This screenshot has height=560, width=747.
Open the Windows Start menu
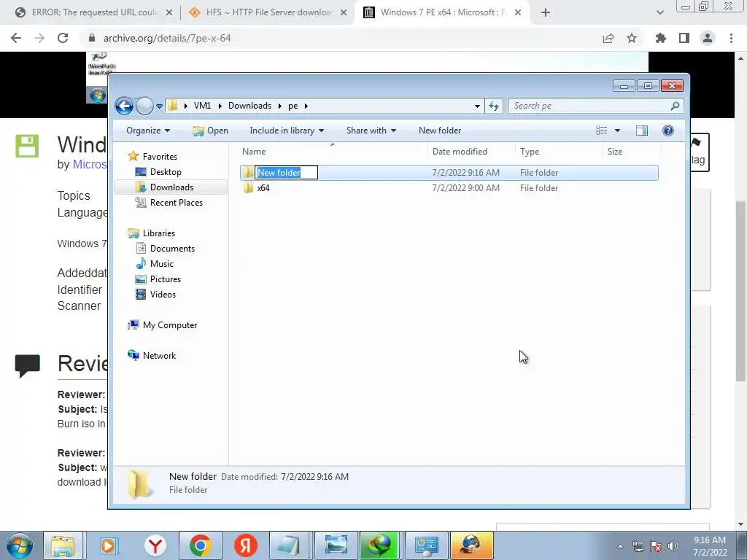tap(20, 545)
